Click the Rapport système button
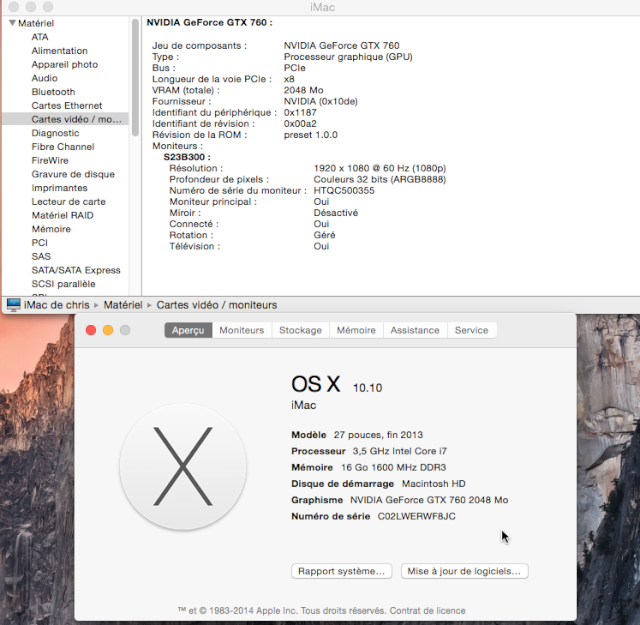 coord(342,571)
